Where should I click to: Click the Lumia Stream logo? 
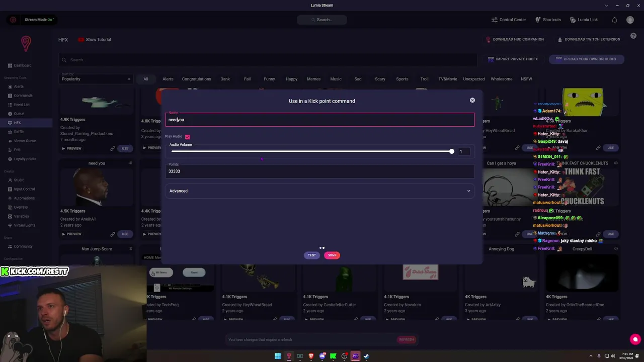pos(26,44)
